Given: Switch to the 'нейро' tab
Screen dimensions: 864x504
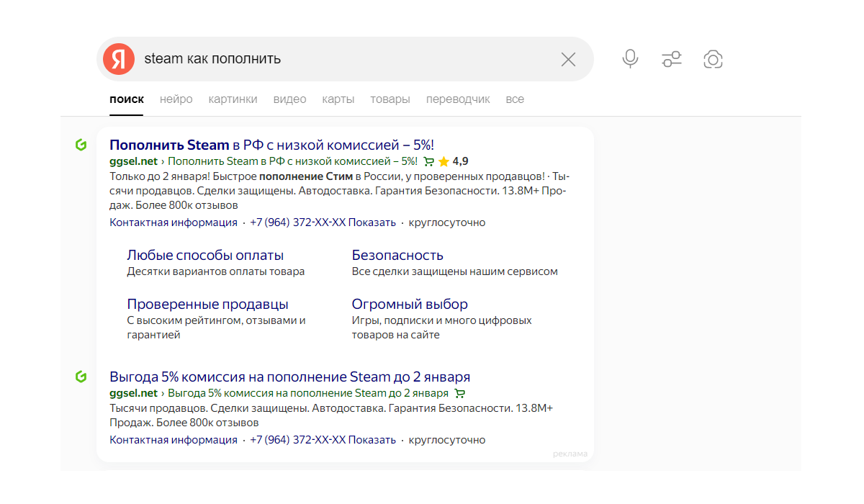Looking at the screenshot, I should [x=176, y=99].
